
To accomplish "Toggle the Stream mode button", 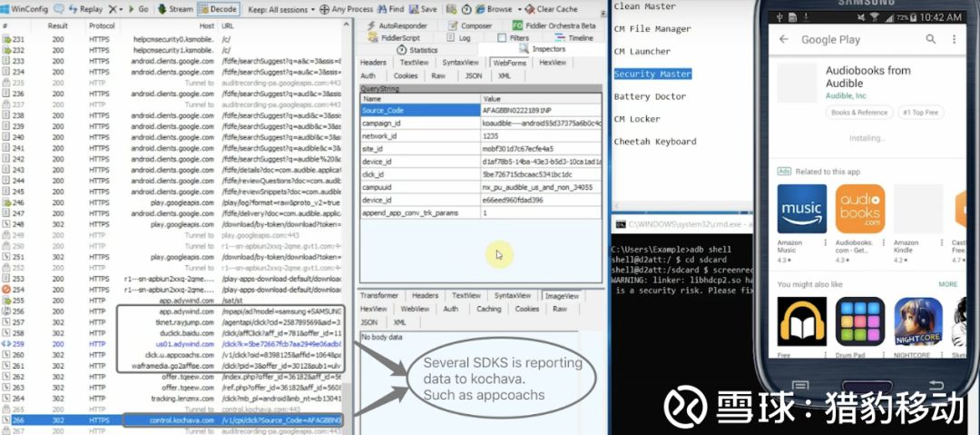I will click(x=175, y=9).
